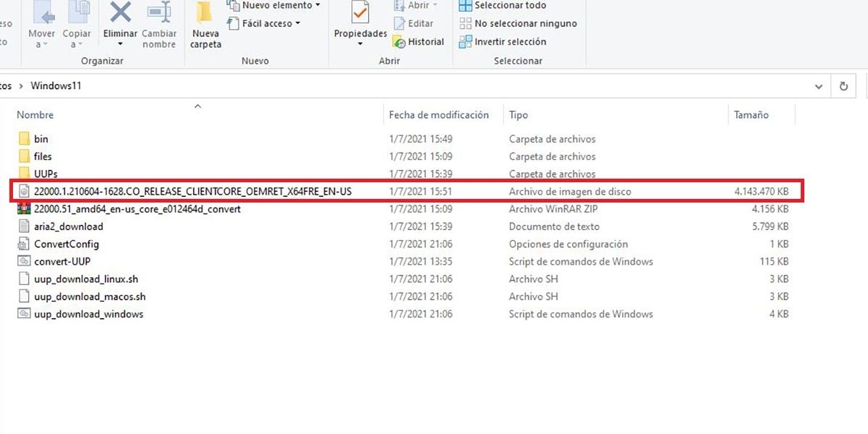Click the Cambiar nombre rename icon
Screen dimensions: 868x434
159,15
